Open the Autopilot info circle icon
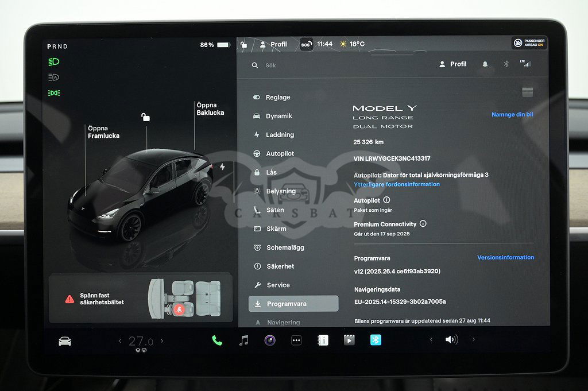Image resolution: width=588 pixels, height=391 pixels. pyautogui.click(x=386, y=200)
